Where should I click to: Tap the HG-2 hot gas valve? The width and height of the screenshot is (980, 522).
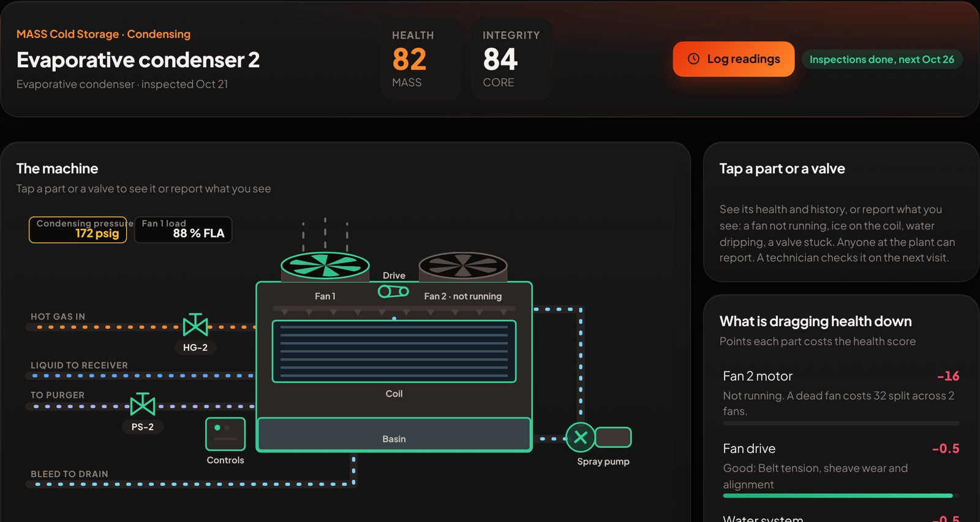pos(195,326)
